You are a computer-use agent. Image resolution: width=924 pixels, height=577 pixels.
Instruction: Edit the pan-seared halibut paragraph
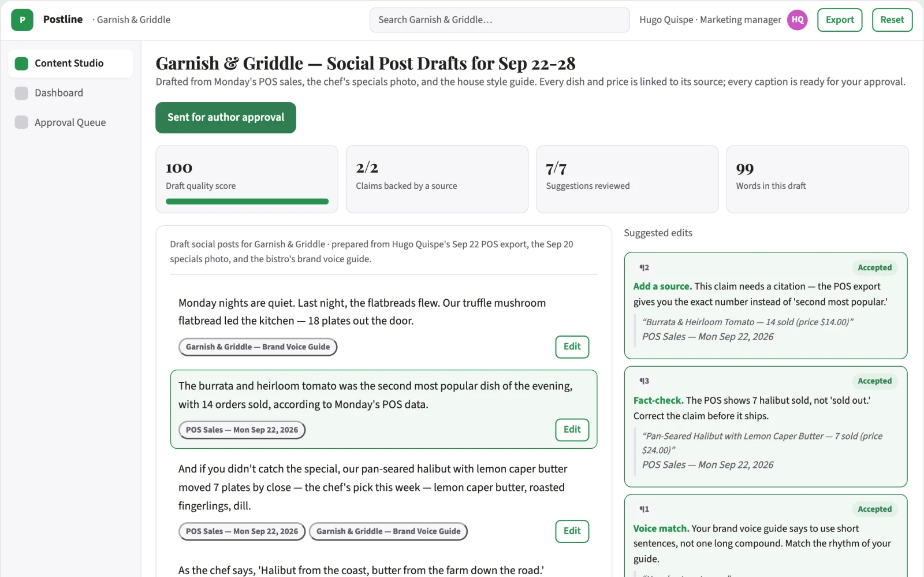tap(572, 531)
